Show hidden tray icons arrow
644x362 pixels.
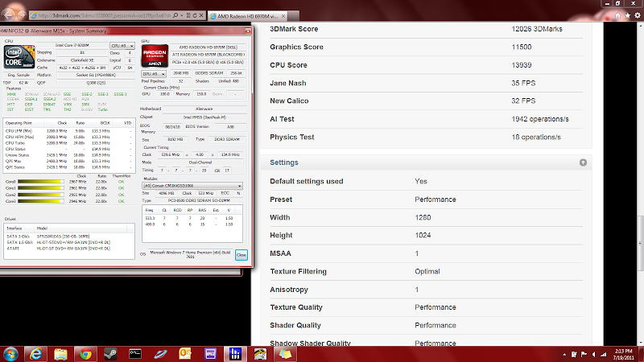pyautogui.click(x=564, y=355)
